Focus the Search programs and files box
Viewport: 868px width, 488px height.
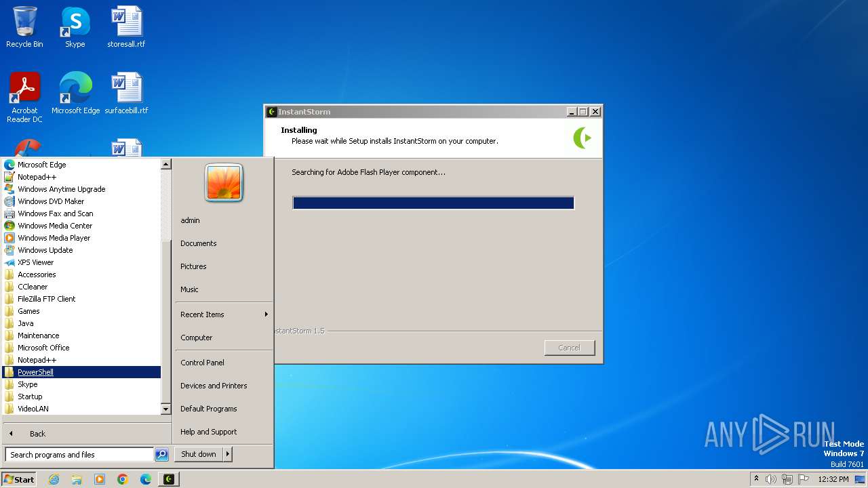tap(79, 455)
